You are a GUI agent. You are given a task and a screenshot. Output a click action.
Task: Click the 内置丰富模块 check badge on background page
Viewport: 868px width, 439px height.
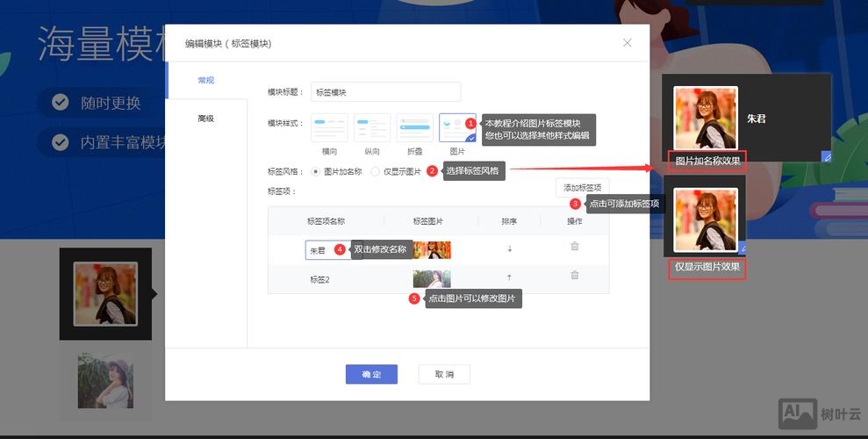(61, 142)
